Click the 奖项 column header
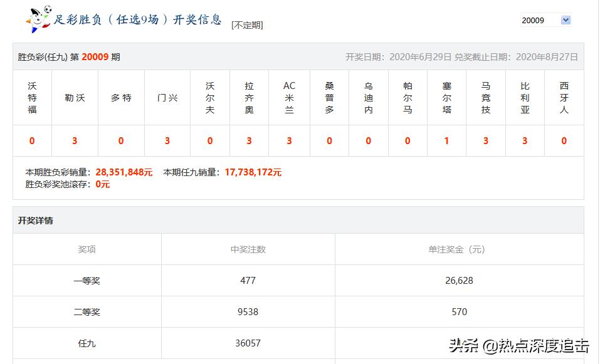This screenshot has height=364, width=600. (x=87, y=250)
